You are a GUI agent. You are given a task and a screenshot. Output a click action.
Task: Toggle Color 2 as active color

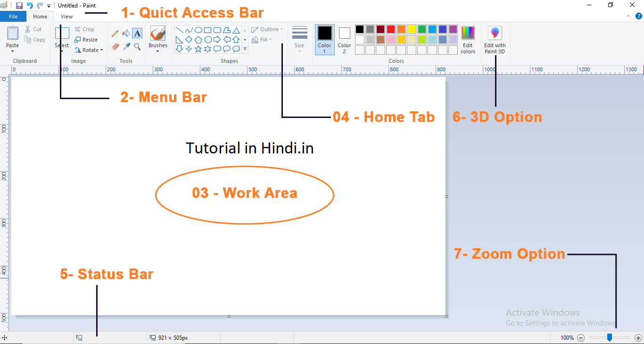(x=344, y=40)
